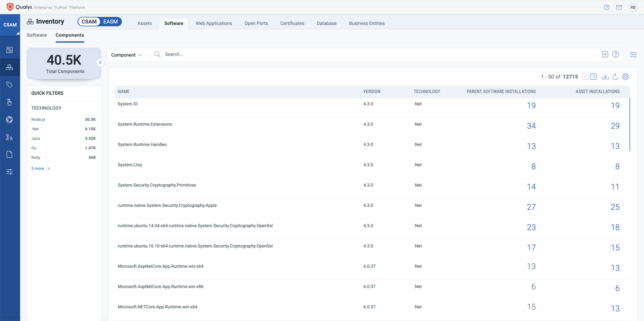Open the mail notifications icon
Viewport: 644px width, 321px height.
point(619,7)
